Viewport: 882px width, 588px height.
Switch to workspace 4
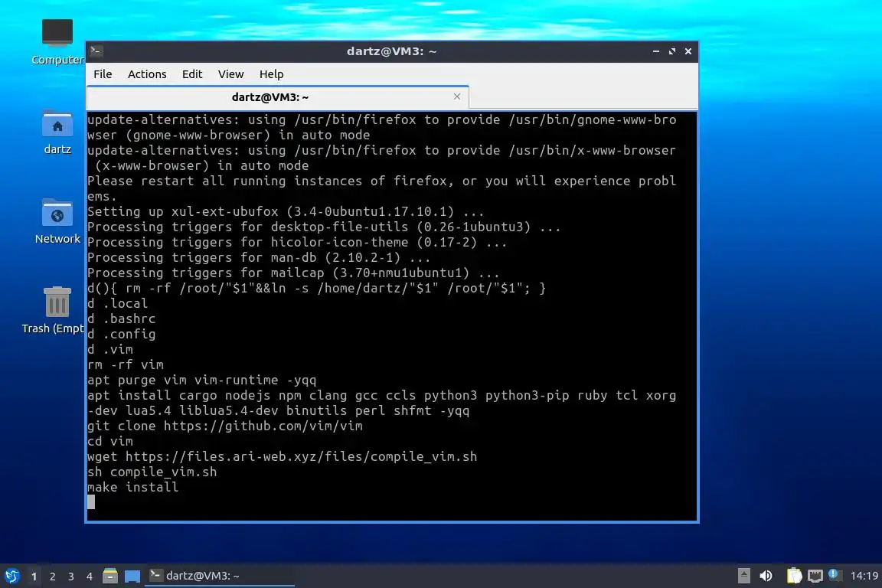[90, 577]
